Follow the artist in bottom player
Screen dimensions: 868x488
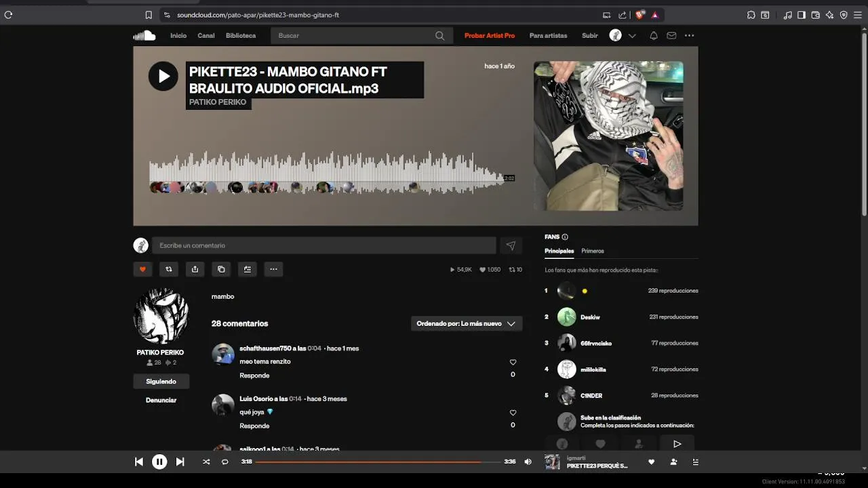pyautogui.click(x=673, y=462)
